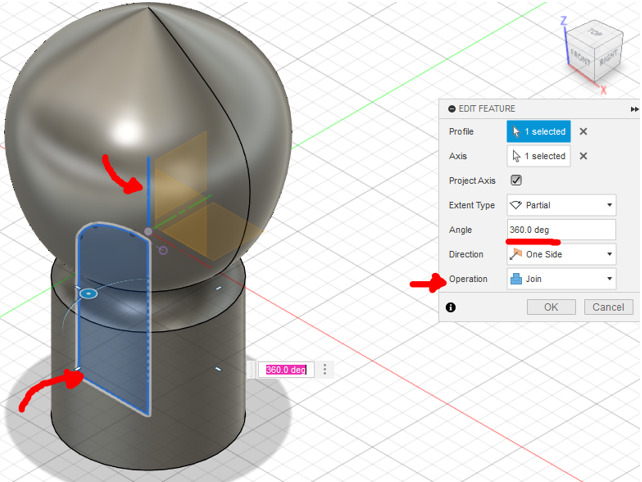Click the EDIT FEATURE title text

(x=487, y=109)
